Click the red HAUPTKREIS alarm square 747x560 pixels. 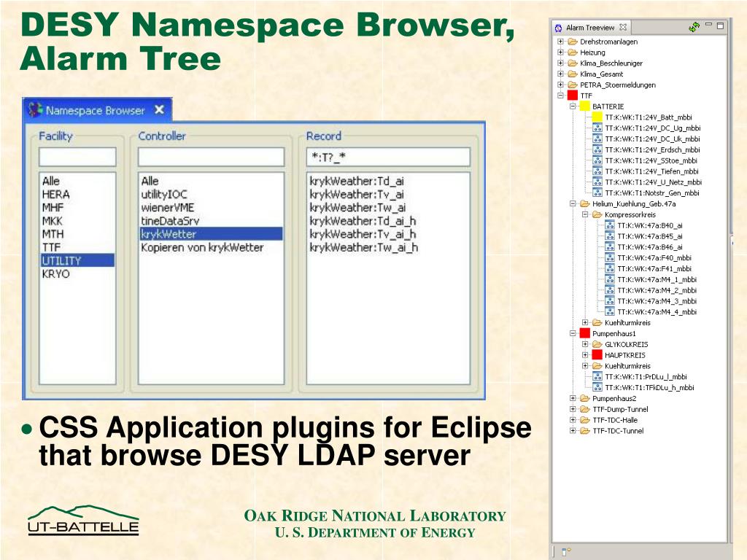(597, 355)
